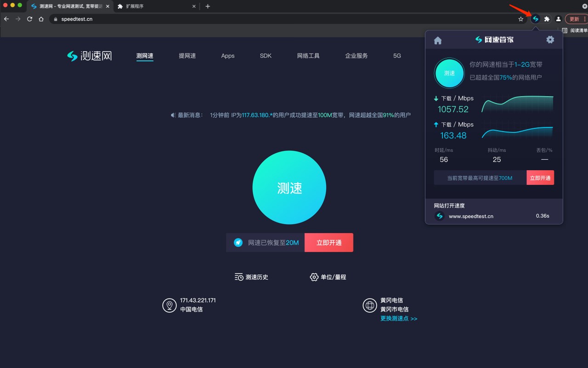Click the 56 latency value
The image size is (588, 368).
coord(444,160)
